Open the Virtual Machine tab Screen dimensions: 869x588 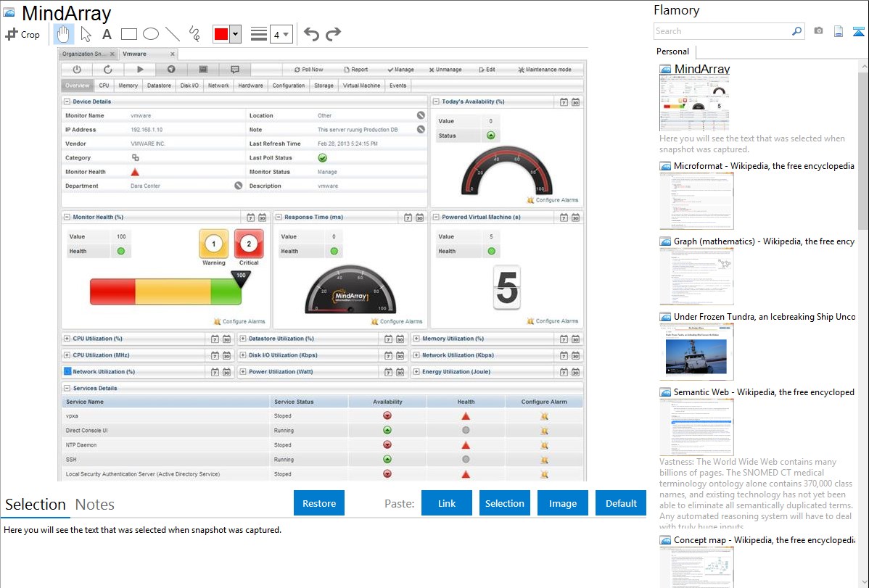[361, 86]
